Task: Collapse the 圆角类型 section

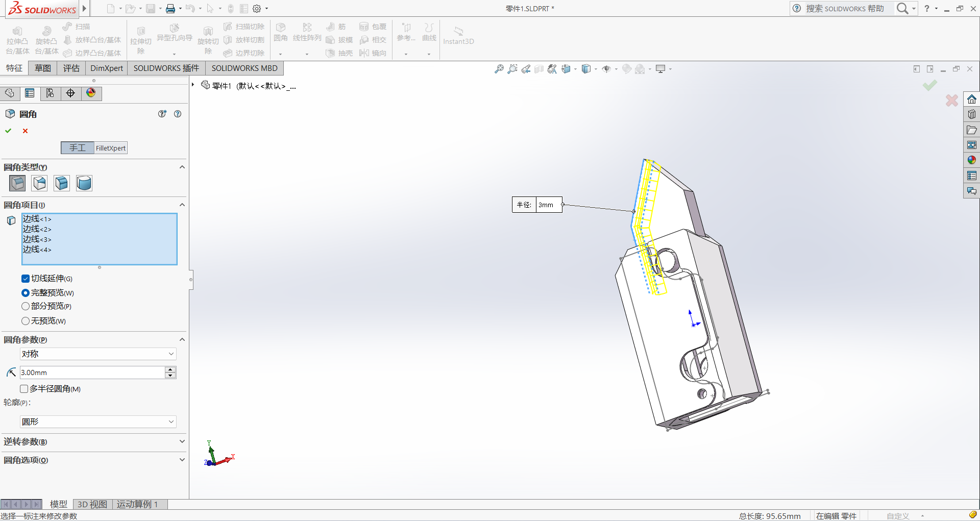Action: coord(182,167)
